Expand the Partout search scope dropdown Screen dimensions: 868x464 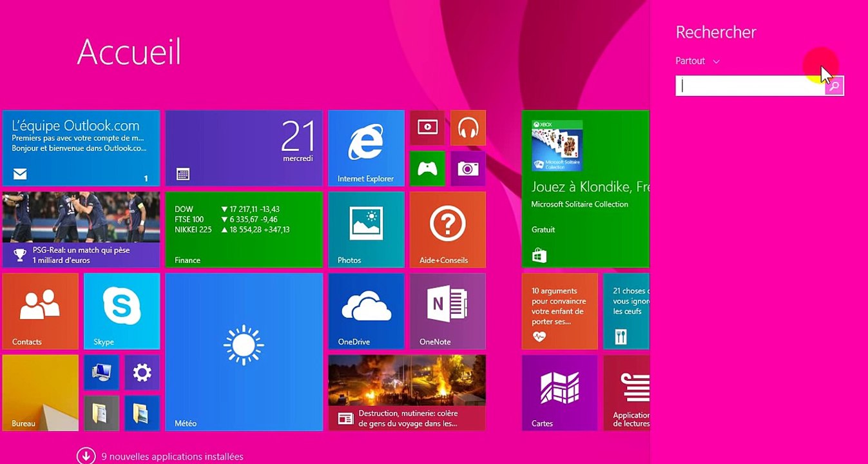click(697, 61)
